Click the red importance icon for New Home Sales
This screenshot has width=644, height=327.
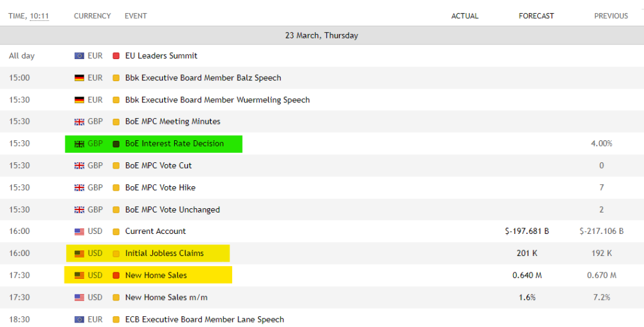116,275
